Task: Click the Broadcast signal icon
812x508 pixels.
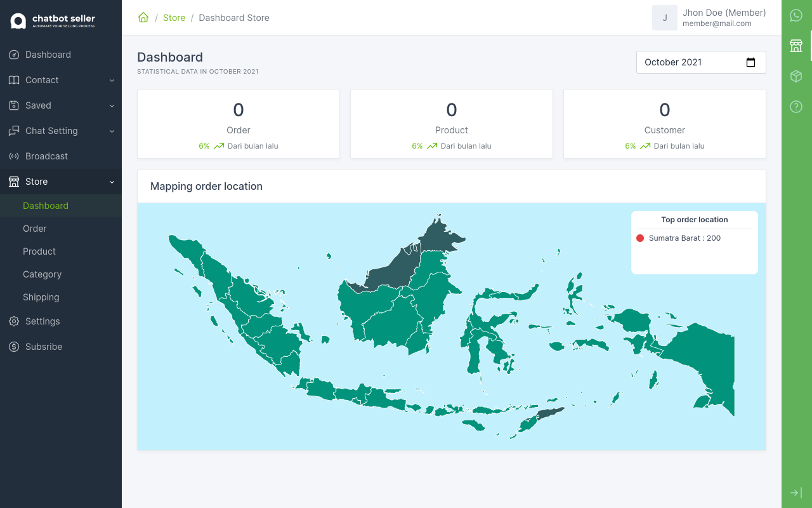Action: click(14, 156)
